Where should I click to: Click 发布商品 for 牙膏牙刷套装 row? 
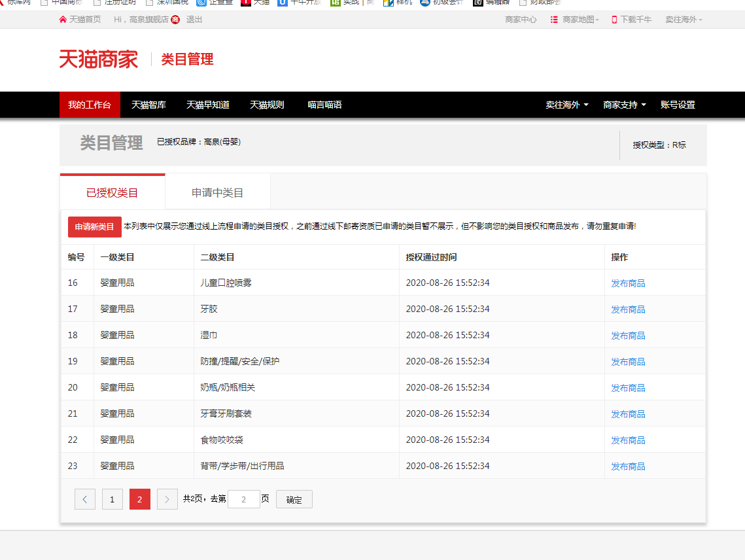pyautogui.click(x=628, y=414)
